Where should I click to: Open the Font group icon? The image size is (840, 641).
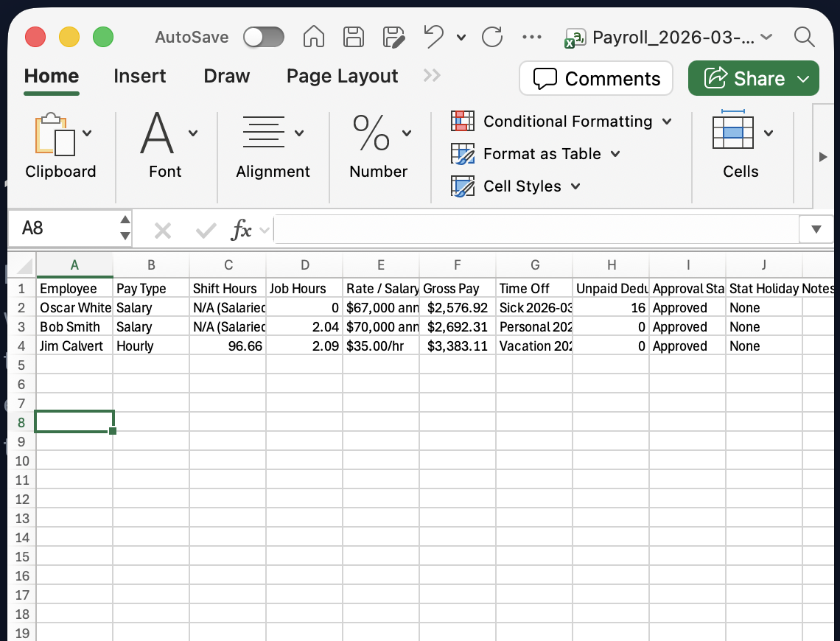[x=157, y=133]
